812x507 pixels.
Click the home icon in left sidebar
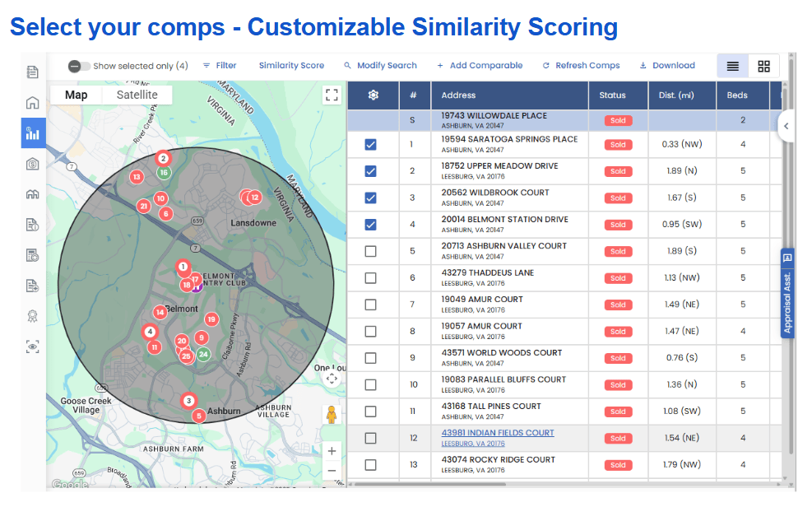pyautogui.click(x=33, y=103)
